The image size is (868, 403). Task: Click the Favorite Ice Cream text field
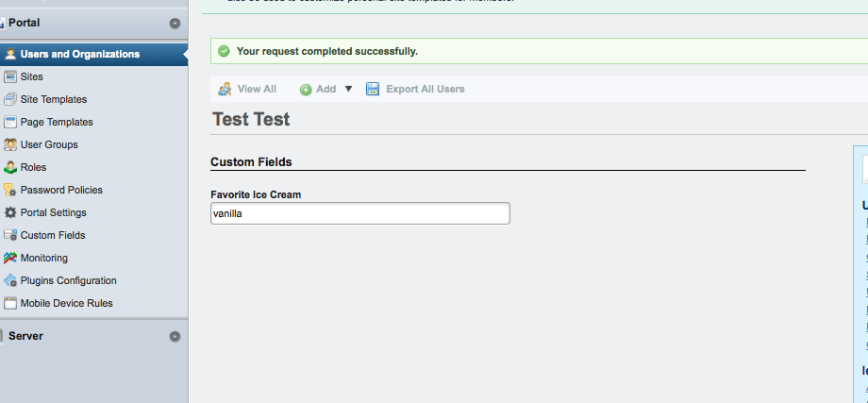[x=360, y=213]
